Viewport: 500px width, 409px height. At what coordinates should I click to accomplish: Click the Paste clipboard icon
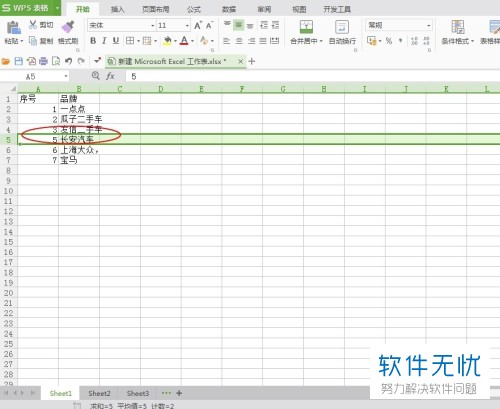point(13,27)
